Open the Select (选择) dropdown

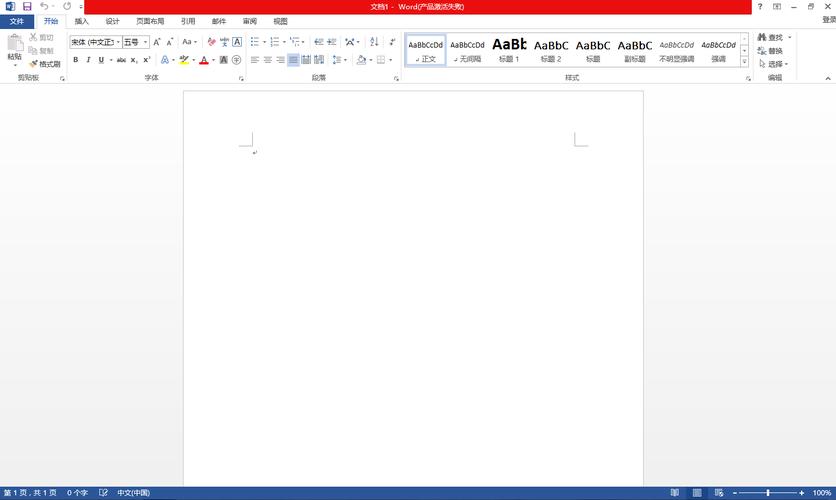click(x=773, y=64)
